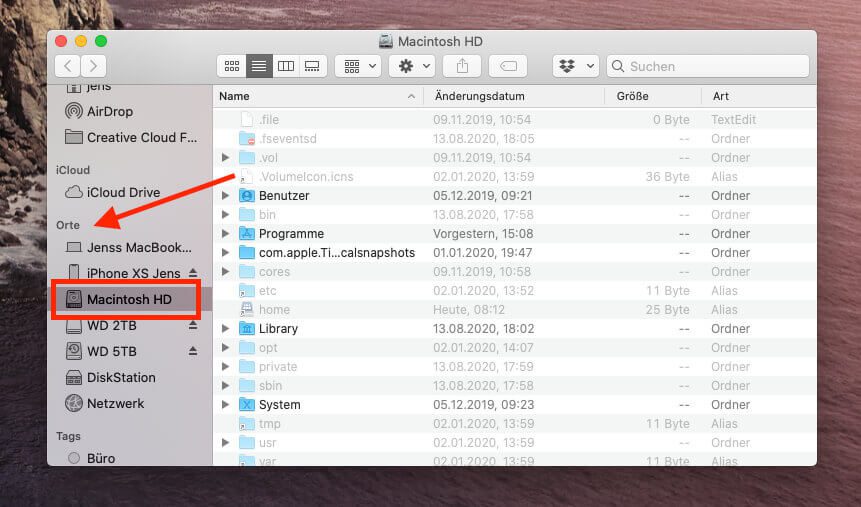Click the TextEdit kind cell
Image resolution: width=861 pixels, height=507 pixels.
(734, 120)
